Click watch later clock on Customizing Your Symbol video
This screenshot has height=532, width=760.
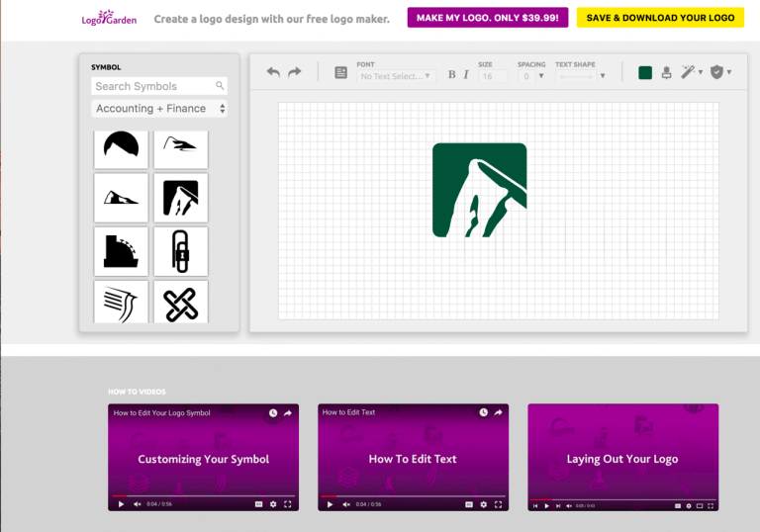[x=273, y=412]
